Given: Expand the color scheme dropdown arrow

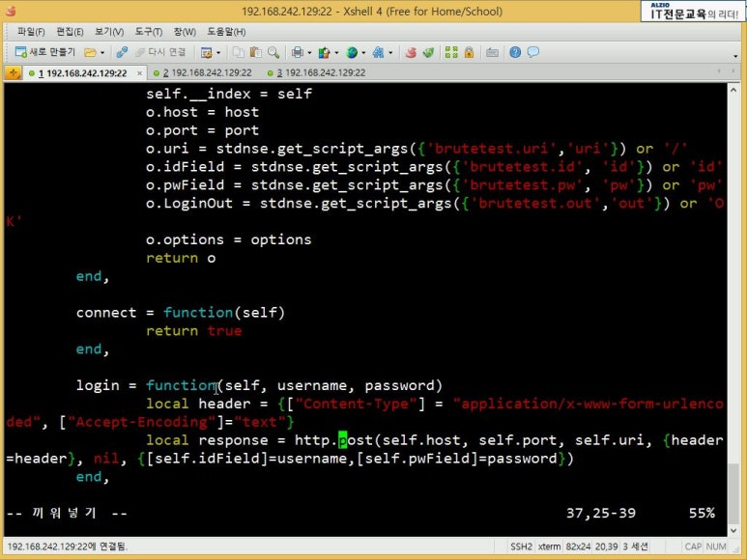Looking at the screenshot, I should (x=336, y=53).
